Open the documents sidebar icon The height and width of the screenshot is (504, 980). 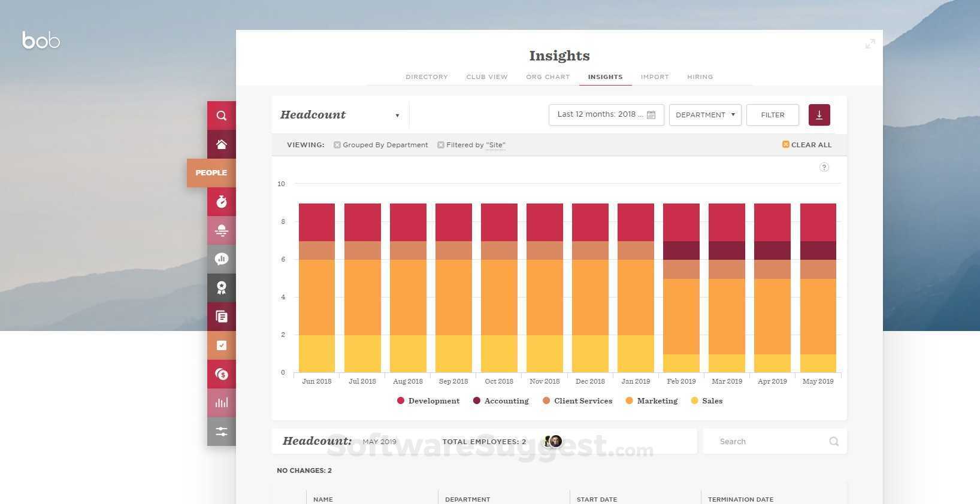tap(222, 317)
